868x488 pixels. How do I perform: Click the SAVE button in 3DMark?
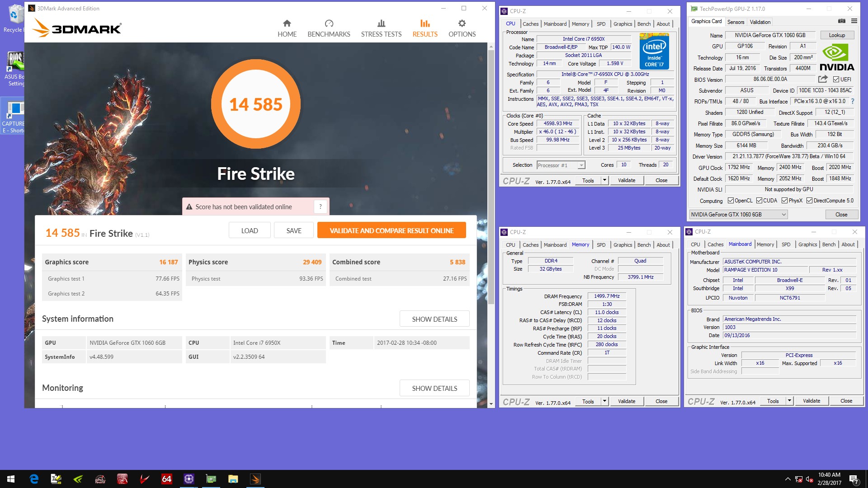294,230
